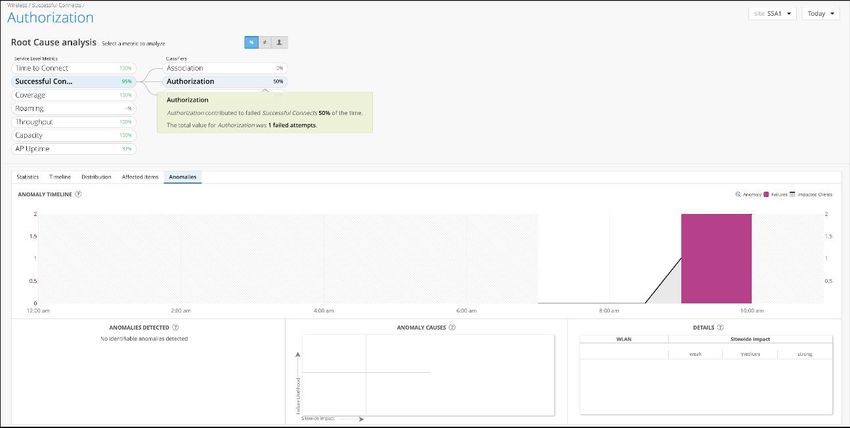
Task: Click the 10:00 am timeline axis label
Action: (752, 310)
